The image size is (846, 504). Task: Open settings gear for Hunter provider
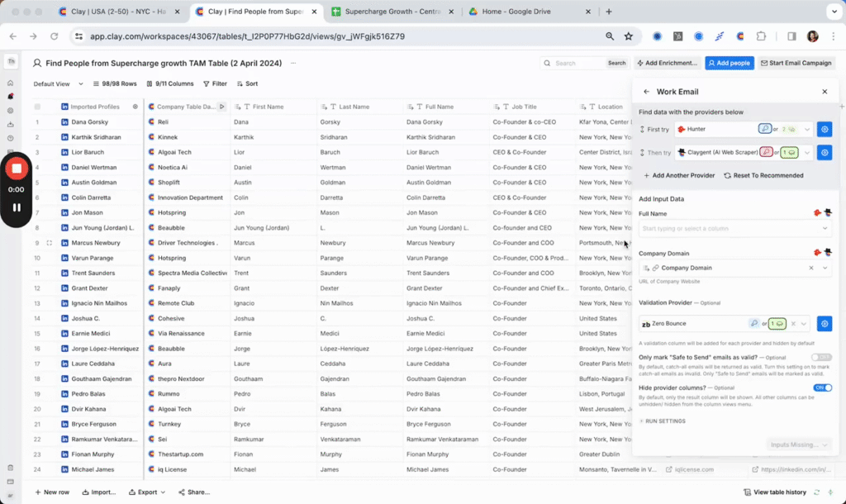(824, 130)
